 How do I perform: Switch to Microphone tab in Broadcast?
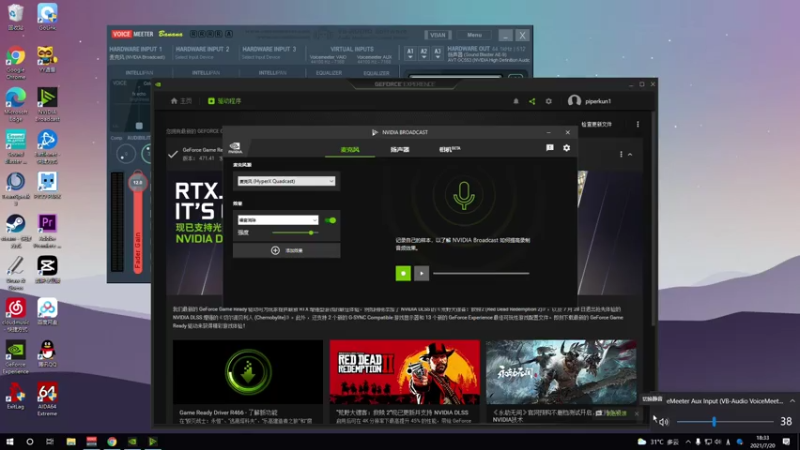pyautogui.click(x=350, y=149)
